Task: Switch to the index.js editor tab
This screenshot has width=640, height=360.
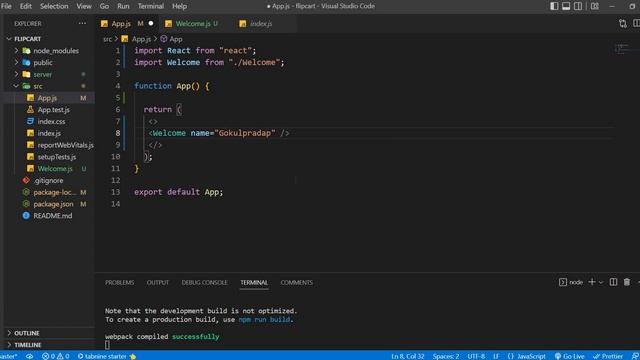Action: [261, 24]
